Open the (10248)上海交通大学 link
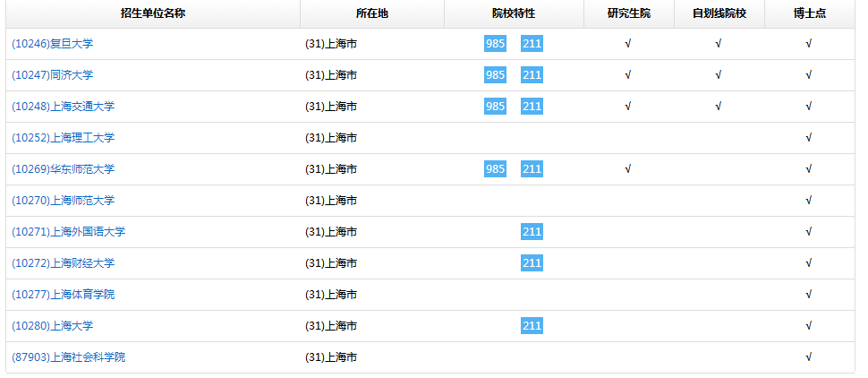Viewport: 868px width, 378px height. pyautogui.click(x=64, y=107)
